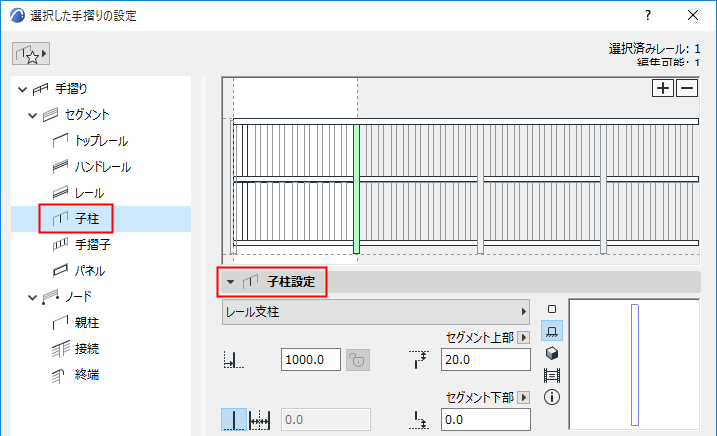
Task: Zoom out the railing preview with minus
Action: 687,88
